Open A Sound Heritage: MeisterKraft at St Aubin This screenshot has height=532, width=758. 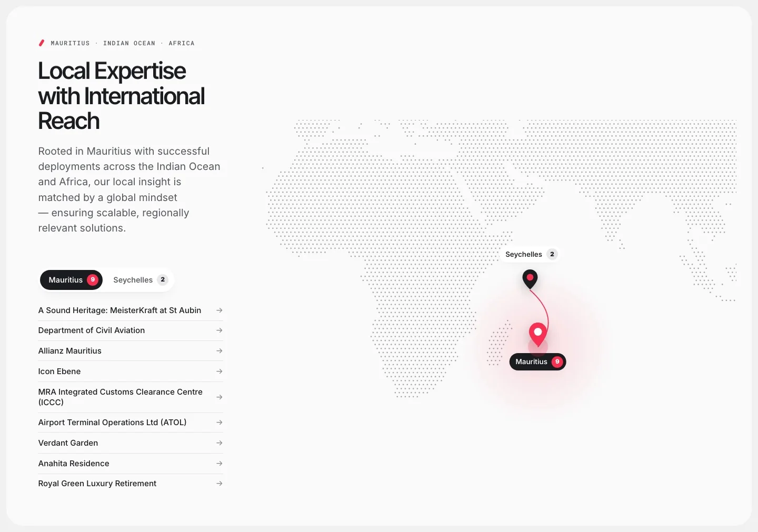(x=131, y=310)
